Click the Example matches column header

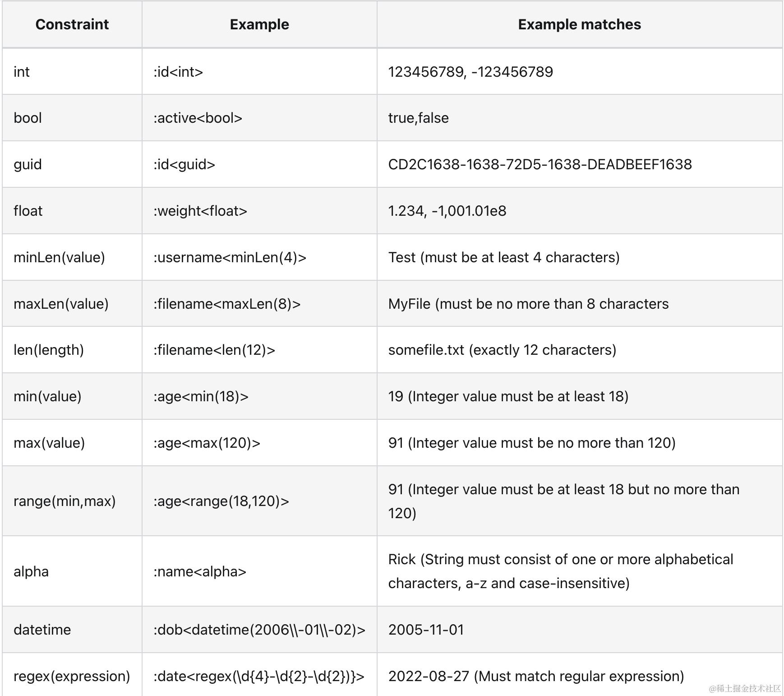pyautogui.click(x=579, y=24)
